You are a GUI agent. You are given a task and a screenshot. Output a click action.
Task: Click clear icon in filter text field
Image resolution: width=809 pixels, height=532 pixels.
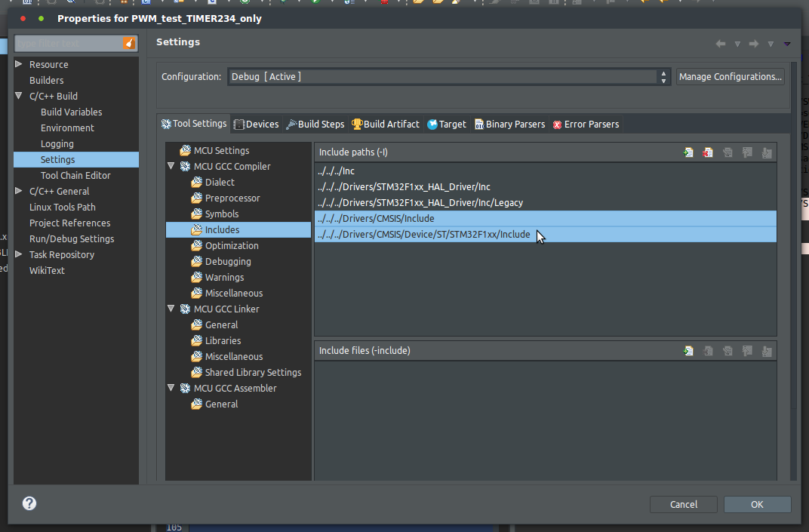pyautogui.click(x=129, y=44)
